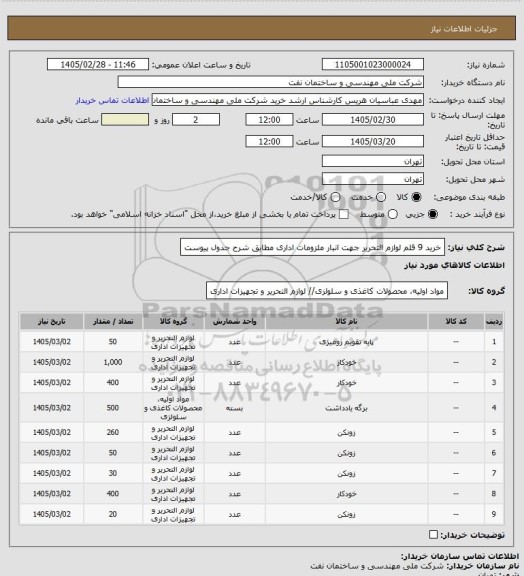Viewport: 524px width, 576px height.
Task: Click quantity 1,000 in row 2
Action: coord(113,362)
